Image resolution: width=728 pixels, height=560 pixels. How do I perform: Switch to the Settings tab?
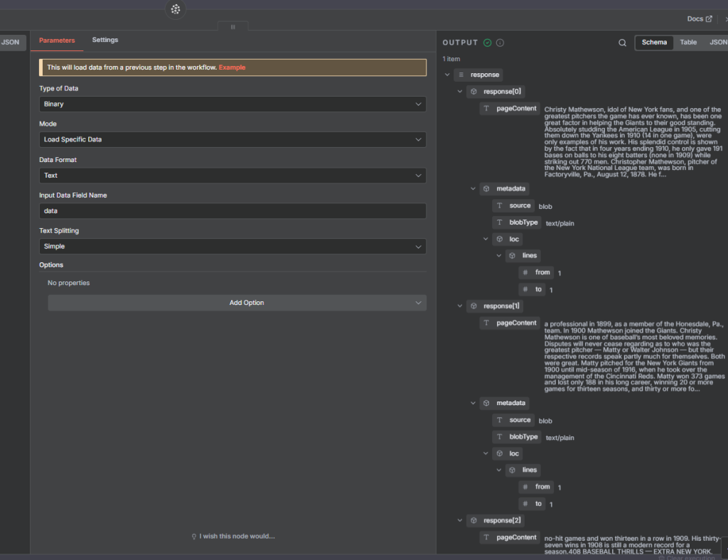[x=105, y=41]
